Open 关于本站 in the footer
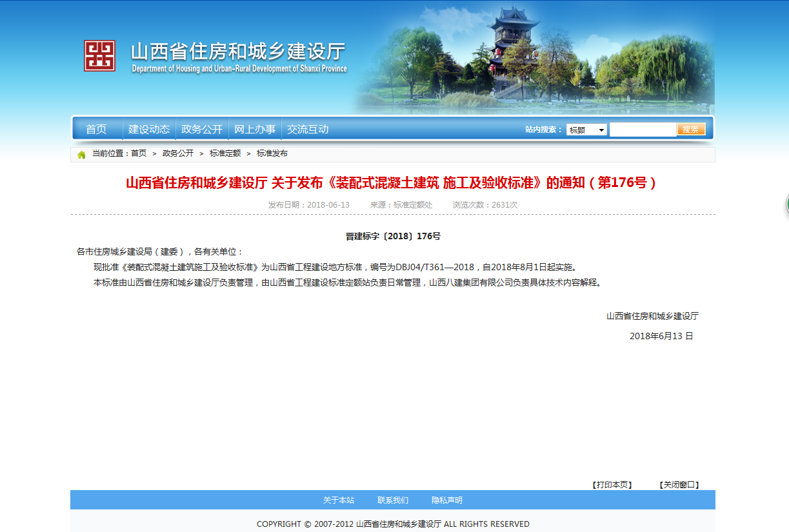The width and height of the screenshot is (789, 532). (339, 500)
